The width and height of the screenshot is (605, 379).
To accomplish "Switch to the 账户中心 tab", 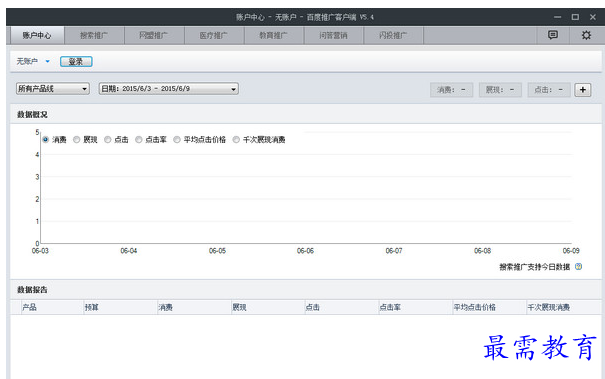I will 37,36.
